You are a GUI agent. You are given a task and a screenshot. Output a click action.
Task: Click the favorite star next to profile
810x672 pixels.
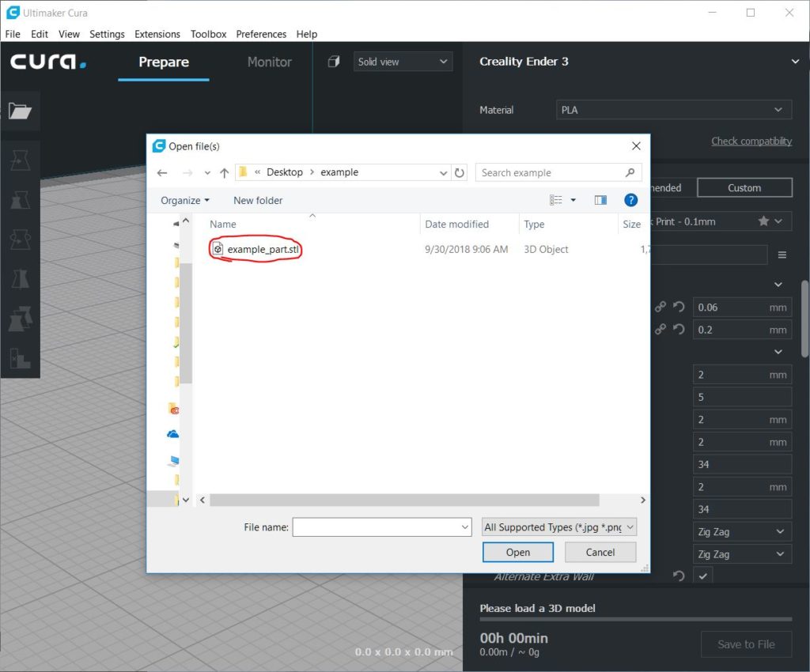coord(763,221)
